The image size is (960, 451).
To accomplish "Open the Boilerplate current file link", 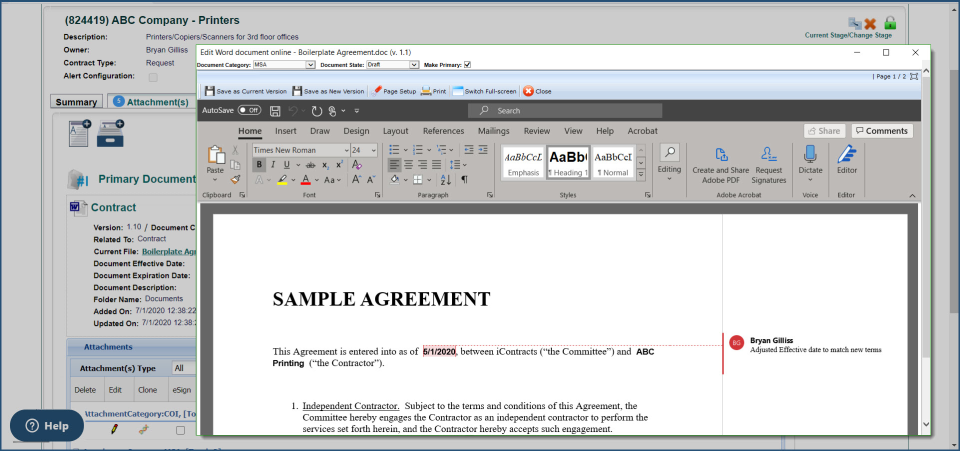I will click(x=169, y=252).
